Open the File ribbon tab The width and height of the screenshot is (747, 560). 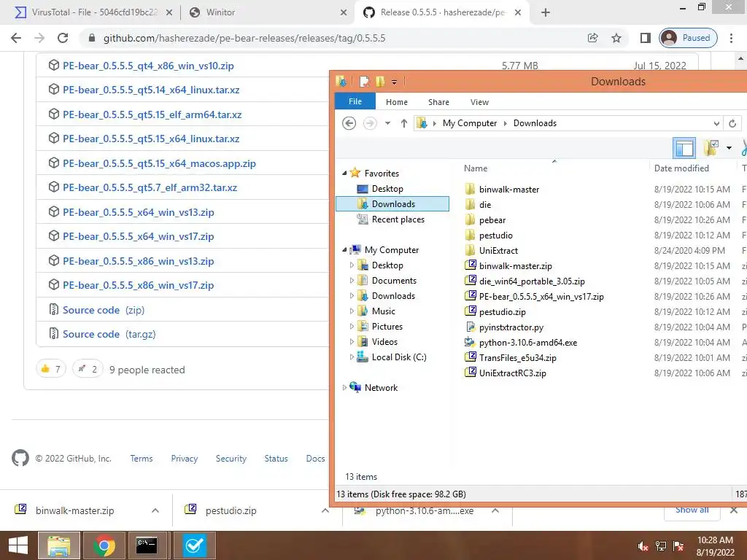pyautogui.click(x=355, y=101)
